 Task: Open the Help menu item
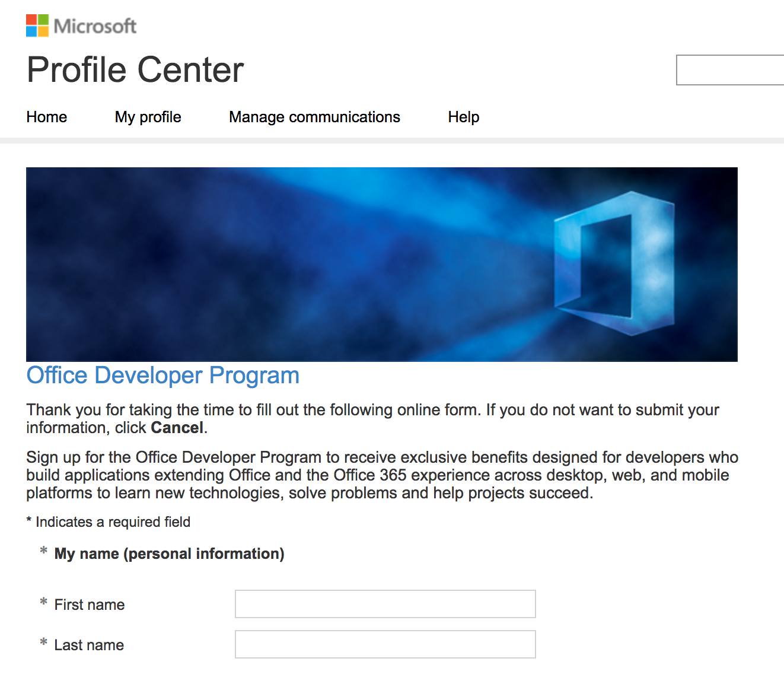click(464, 117)
